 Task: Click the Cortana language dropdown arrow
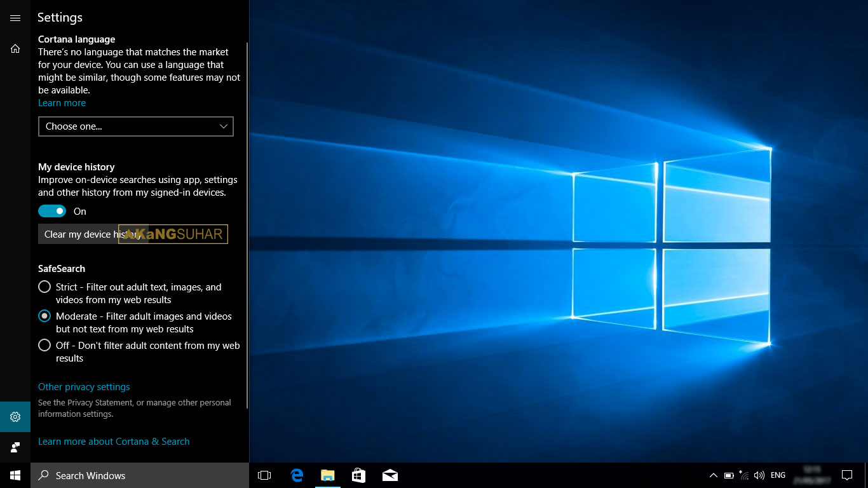coord(224,126)
